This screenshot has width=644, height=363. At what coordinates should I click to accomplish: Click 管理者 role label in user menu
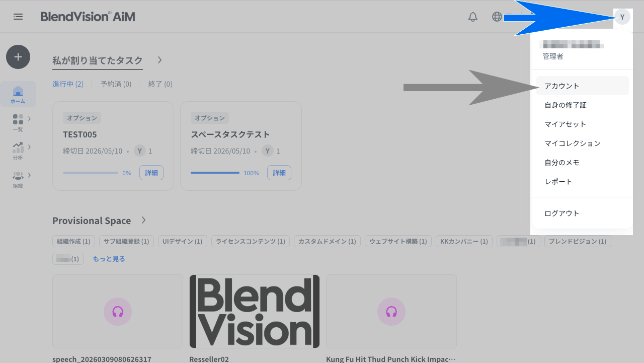(x=553, y=56)
